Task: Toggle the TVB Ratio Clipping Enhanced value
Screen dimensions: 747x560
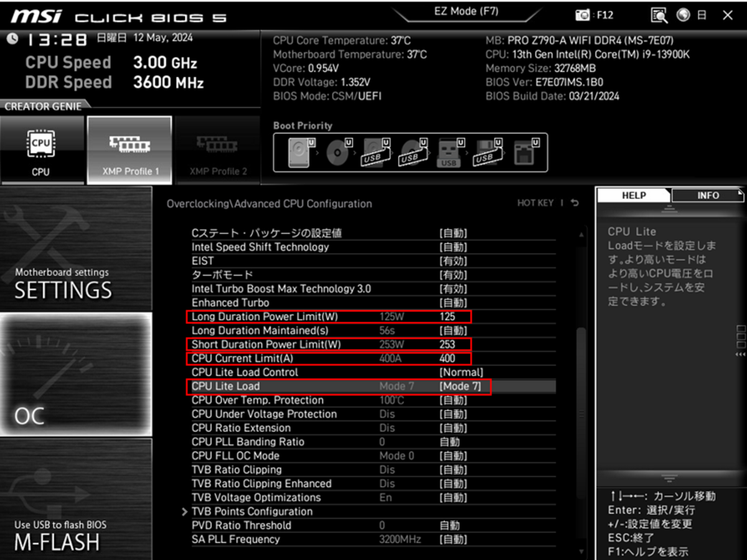Action: click(453, 483)
